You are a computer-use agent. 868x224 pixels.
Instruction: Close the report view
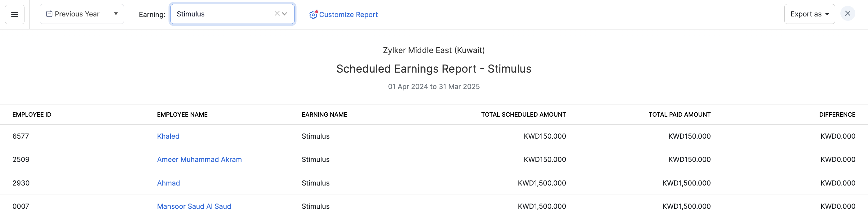click(x=848, y=13)
